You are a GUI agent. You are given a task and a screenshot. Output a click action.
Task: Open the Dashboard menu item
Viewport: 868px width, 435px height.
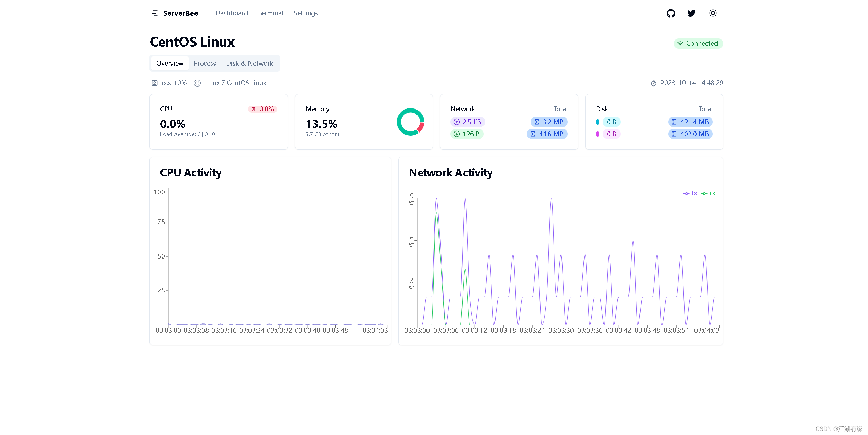(232, 13)
